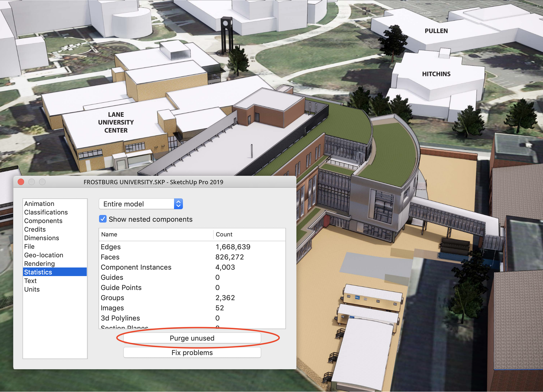This screenshot has width=543, height=392.
Task: Open the Units settings section
Action: (32, 289)
